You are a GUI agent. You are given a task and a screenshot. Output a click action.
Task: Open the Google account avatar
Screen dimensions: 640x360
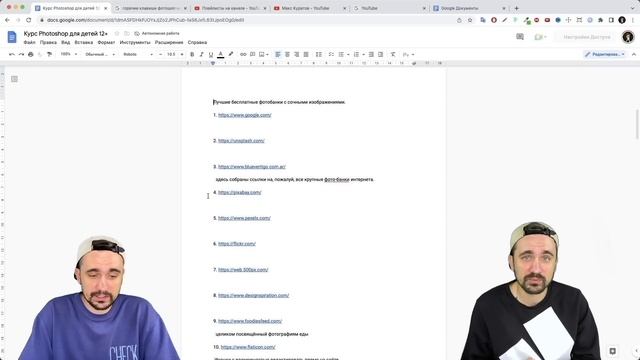[x=628, y=37]
